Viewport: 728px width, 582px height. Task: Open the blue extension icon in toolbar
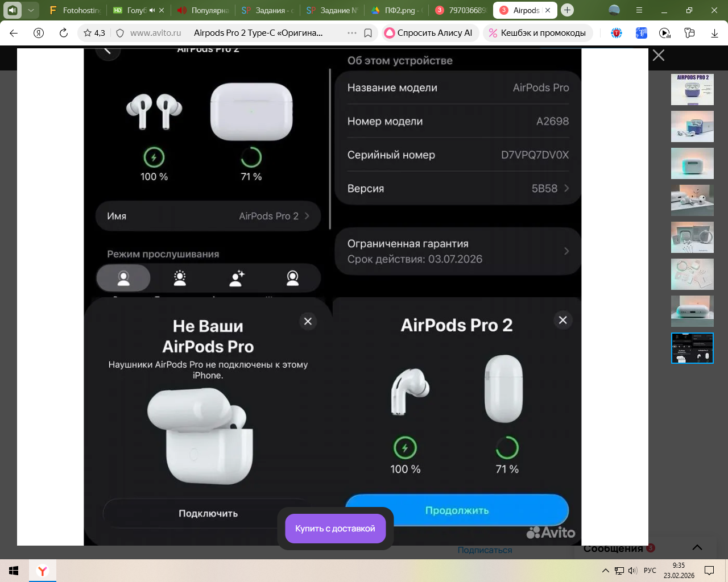point(642,33)
